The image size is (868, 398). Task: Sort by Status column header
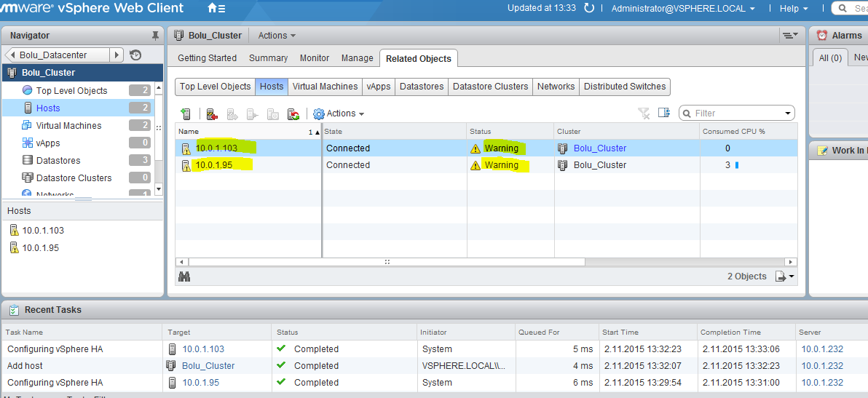pyautogui.click(x=510, y=132)
